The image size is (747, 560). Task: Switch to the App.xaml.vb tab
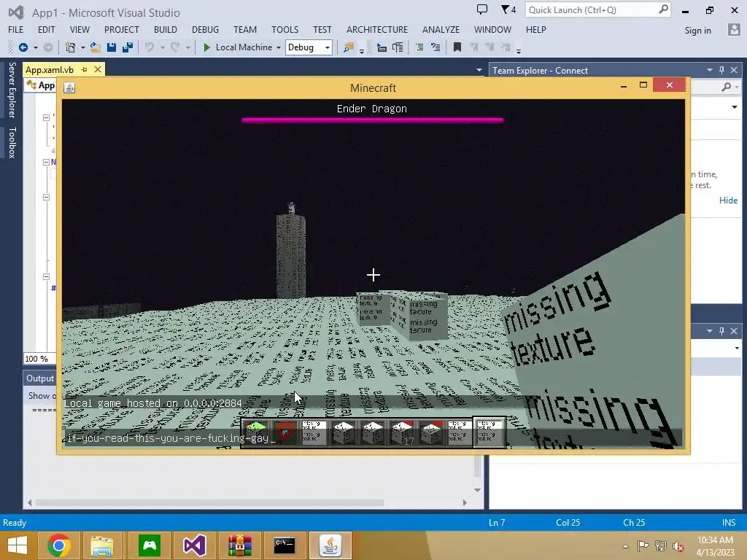click(50, 69)
